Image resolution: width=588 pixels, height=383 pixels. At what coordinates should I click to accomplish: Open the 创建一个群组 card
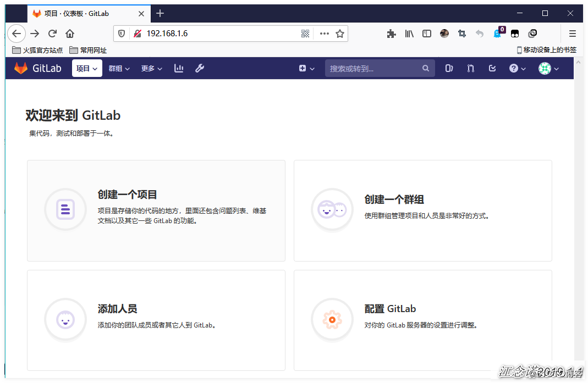click(x=422, y=210)
